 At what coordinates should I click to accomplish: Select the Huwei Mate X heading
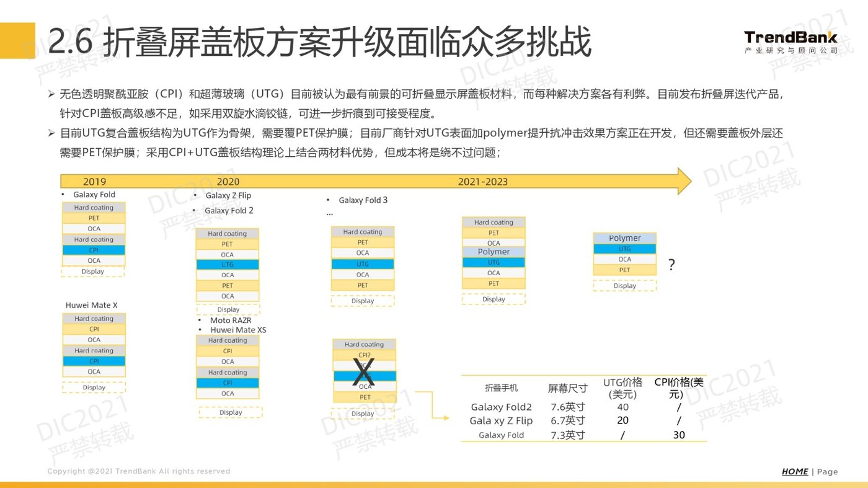click(92, 305)
